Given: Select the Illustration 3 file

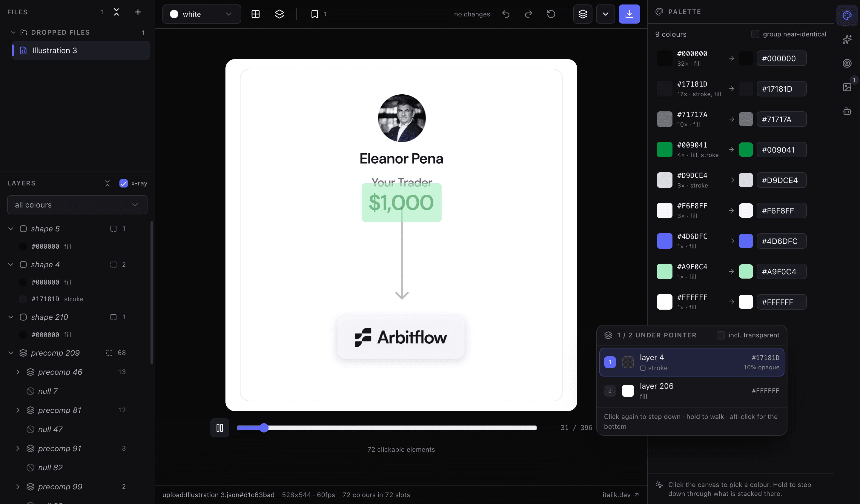Looking at the screenshot, I should [81, 50].
